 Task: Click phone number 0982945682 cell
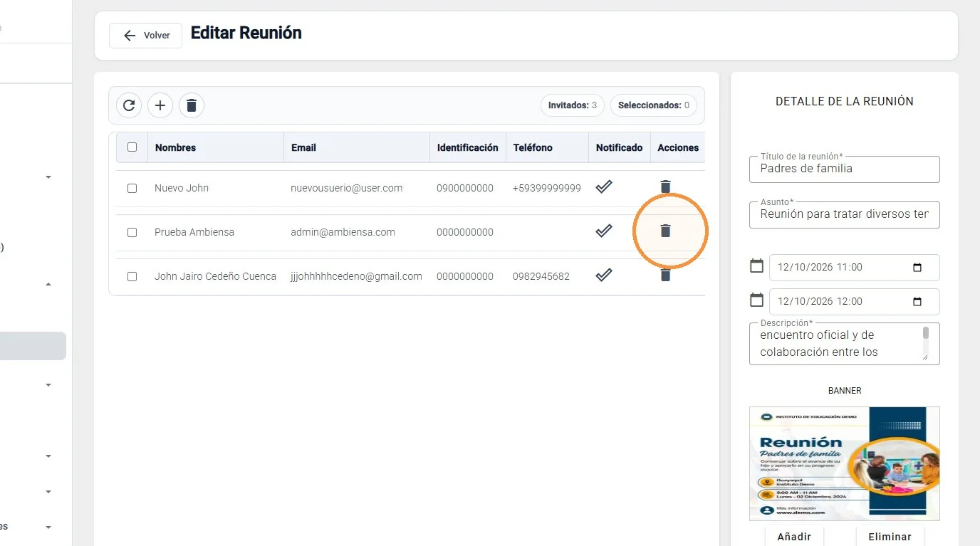(541, 276)
